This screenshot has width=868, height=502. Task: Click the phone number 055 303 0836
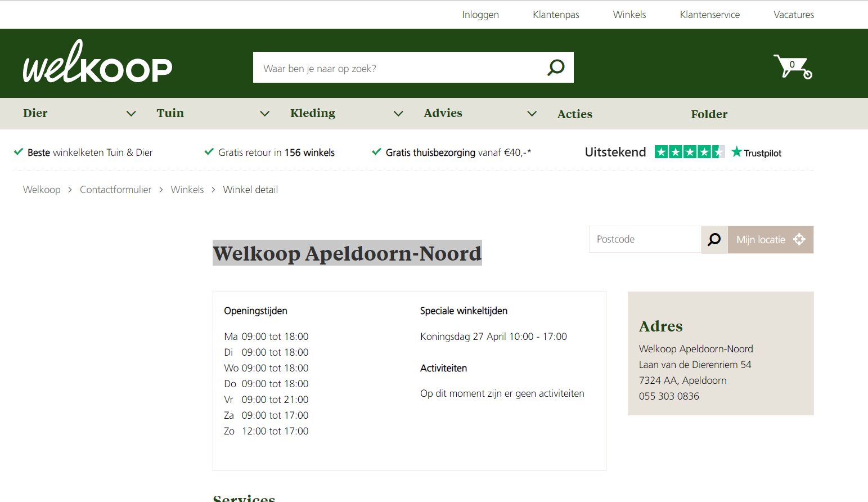[x=669, y=396]
